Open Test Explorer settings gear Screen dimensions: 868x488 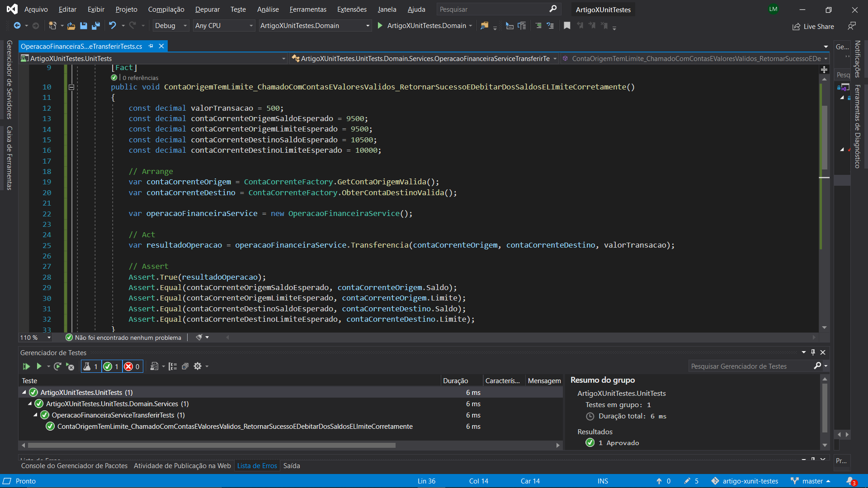tap(198, 366)
